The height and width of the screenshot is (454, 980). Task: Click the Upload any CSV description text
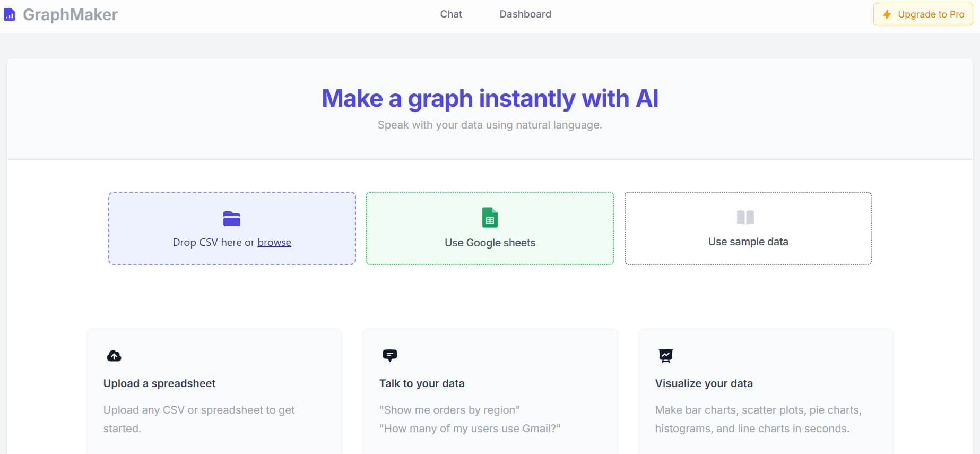pos(199,419)
